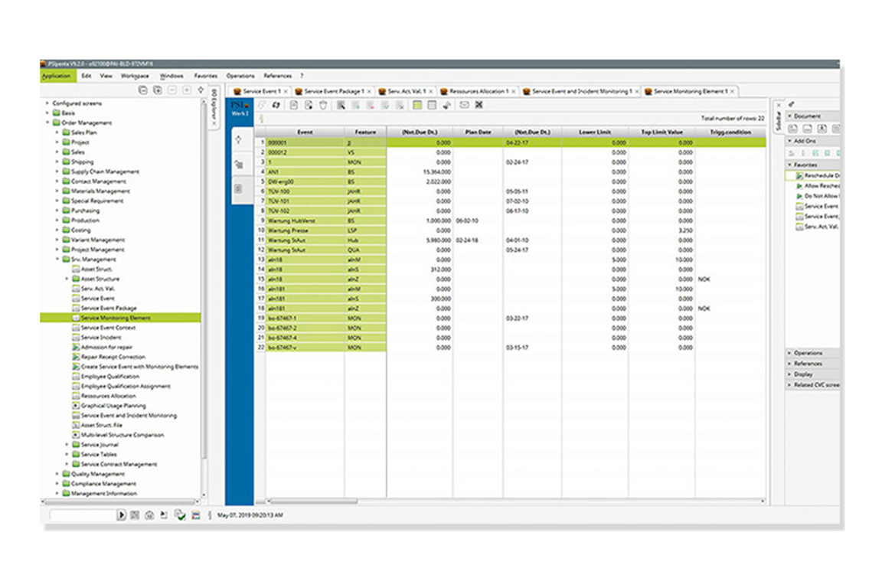Click the first copy icon above navigation tree
The width and height of the screenshot is (882, 588).
pyautogui.click(x=143, y=90)
